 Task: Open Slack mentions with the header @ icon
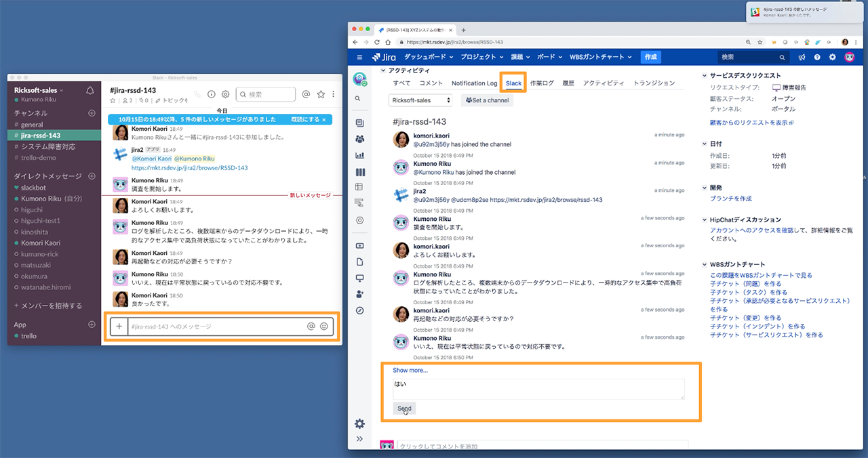306,95
